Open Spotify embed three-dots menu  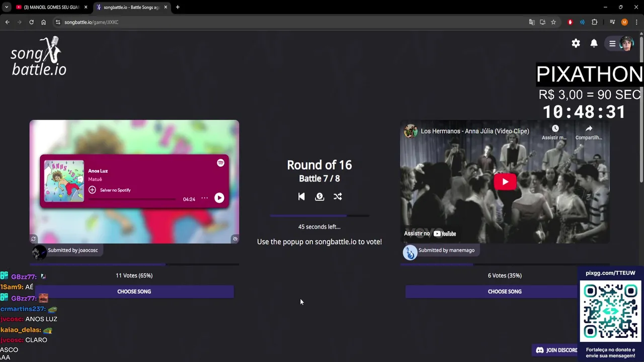(x=204, y=198)
